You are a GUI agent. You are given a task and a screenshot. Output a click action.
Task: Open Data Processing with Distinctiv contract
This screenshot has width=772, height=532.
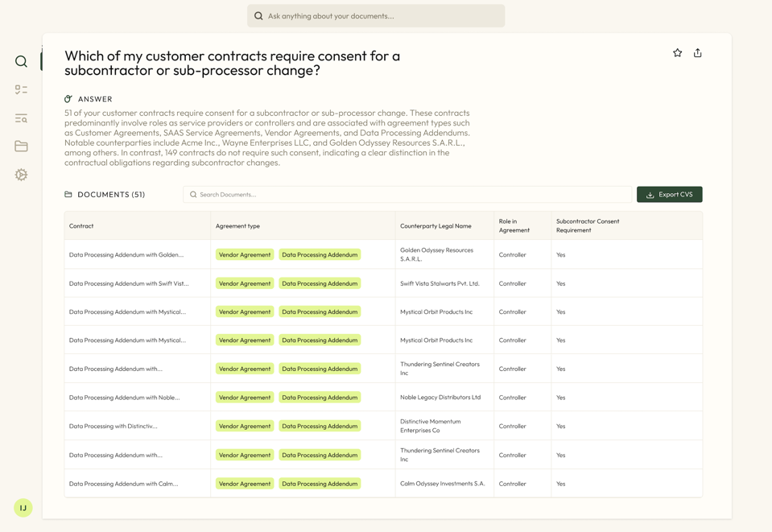114,427
